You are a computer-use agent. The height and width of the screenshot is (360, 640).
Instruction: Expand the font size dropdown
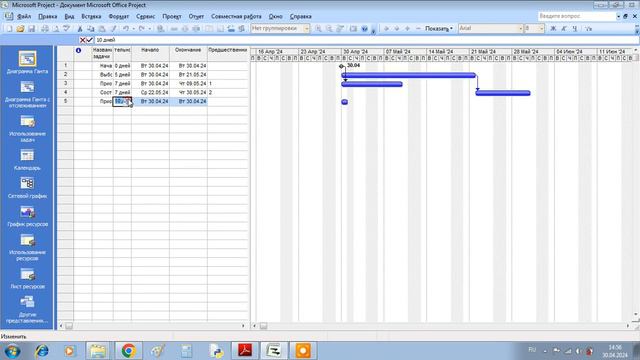pos(542,29)
